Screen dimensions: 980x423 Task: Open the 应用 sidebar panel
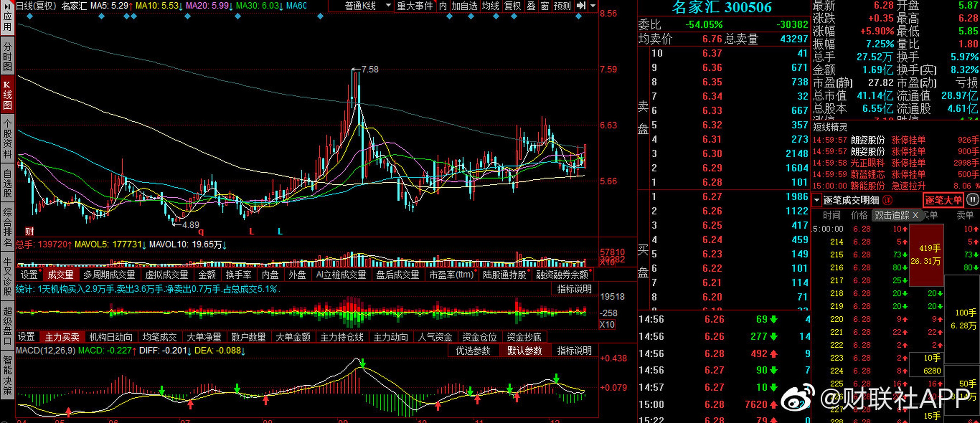tap(7, 18)
